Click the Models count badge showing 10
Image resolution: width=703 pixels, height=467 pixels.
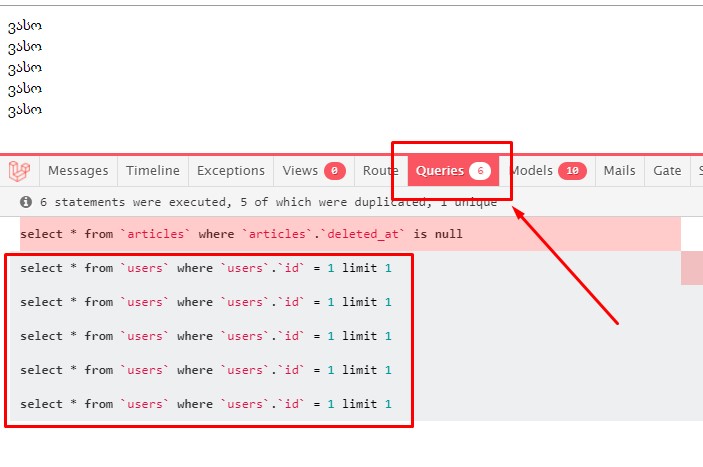pyautogui.click(x=572, y=171)
